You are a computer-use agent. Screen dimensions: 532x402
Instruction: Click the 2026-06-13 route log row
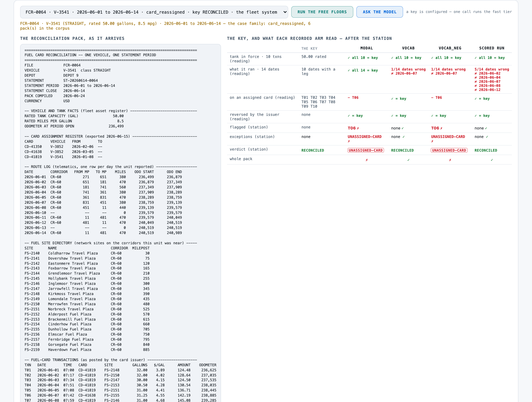[103, 228]
